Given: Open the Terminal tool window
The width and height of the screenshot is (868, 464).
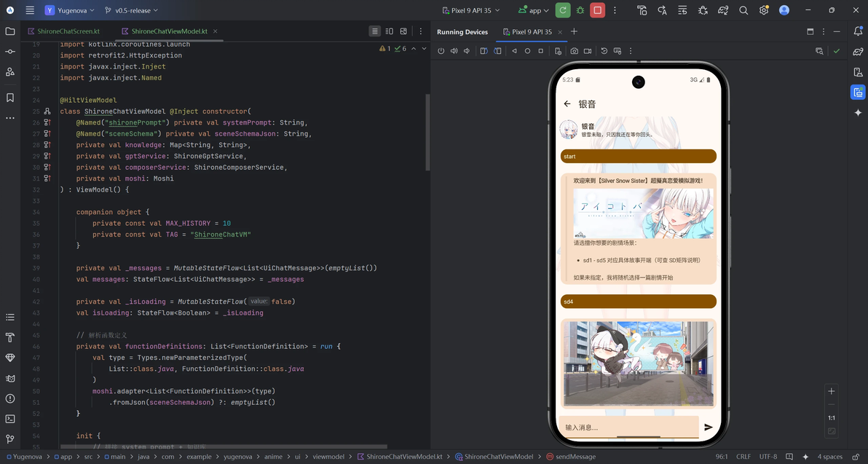Looking at the screenshot, I should point(10,419).
